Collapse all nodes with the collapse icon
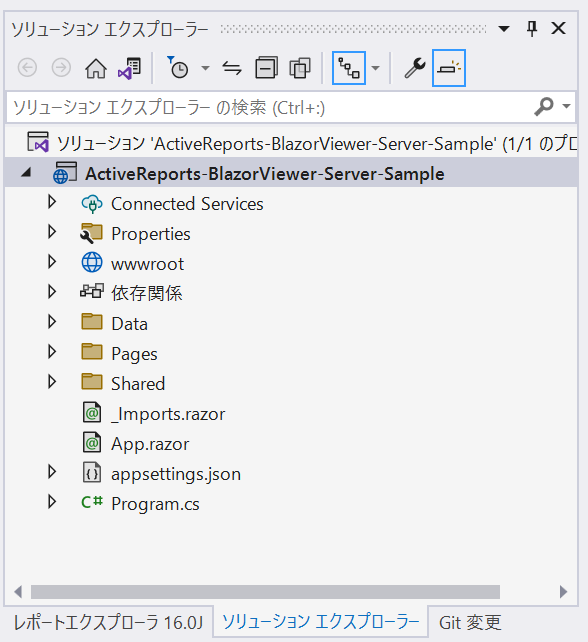588x642 pixels. [267, 68]
